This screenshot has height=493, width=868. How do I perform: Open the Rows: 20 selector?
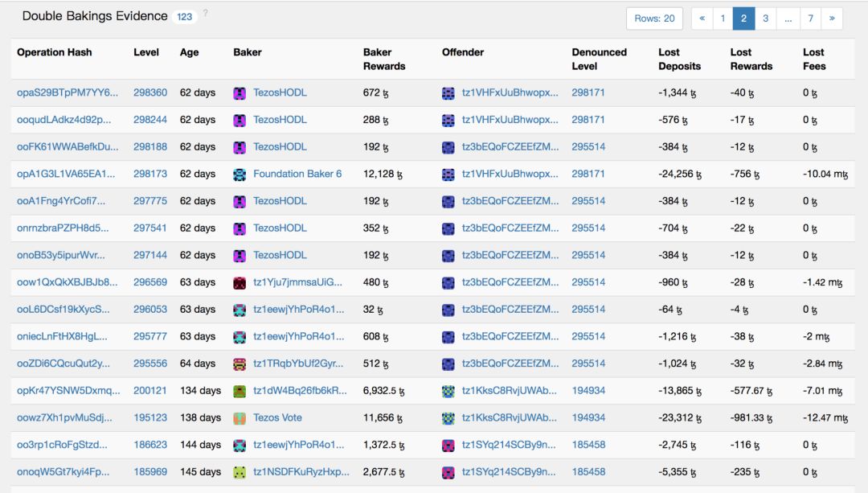(654, 18)
